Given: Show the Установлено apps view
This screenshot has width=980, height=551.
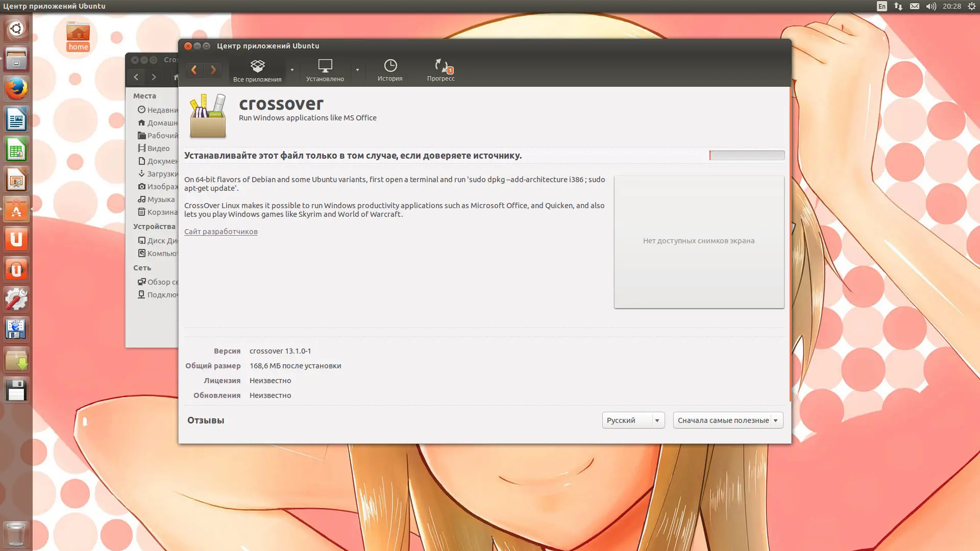Looking at the screenshot, I should pyautogui.click(x=325, y=70).
